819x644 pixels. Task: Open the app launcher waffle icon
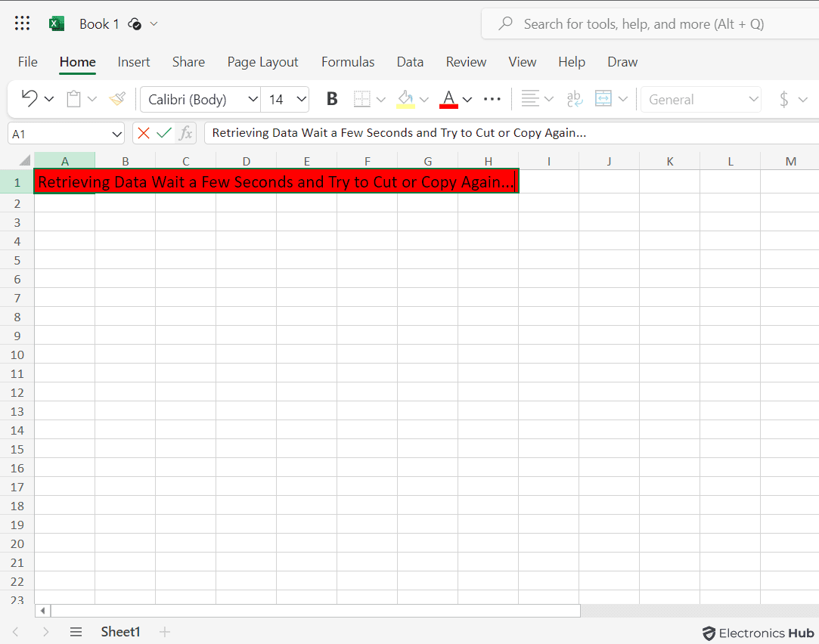click(22, 23)
